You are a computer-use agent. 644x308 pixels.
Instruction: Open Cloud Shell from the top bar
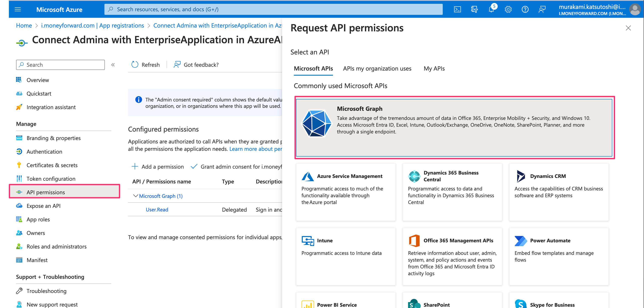point(457,10)
